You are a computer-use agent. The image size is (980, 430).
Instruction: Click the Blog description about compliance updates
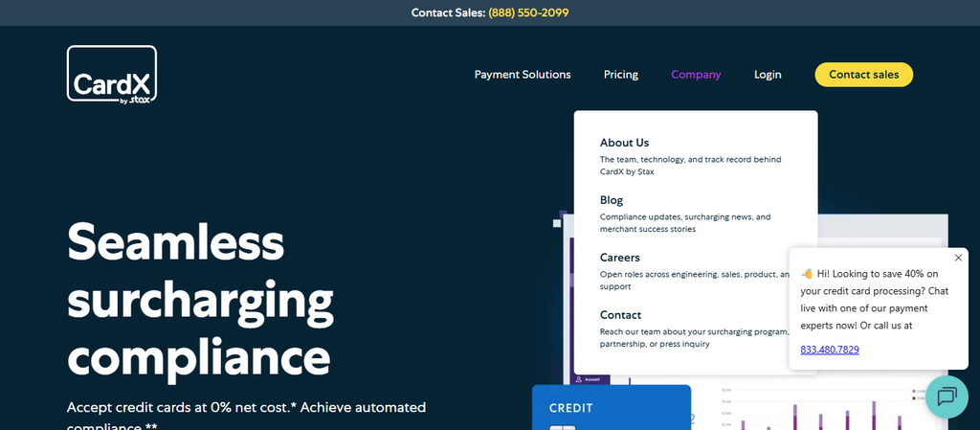click(685, 223)
